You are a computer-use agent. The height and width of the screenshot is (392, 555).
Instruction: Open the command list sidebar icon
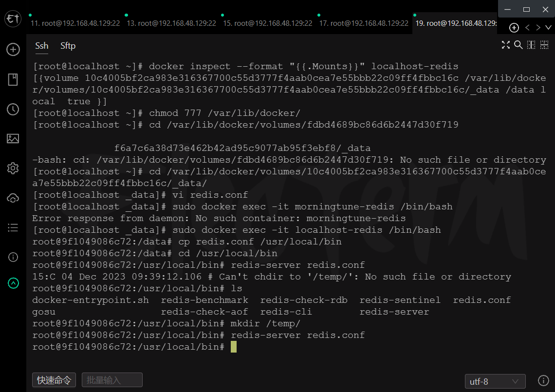coord(13,227)
